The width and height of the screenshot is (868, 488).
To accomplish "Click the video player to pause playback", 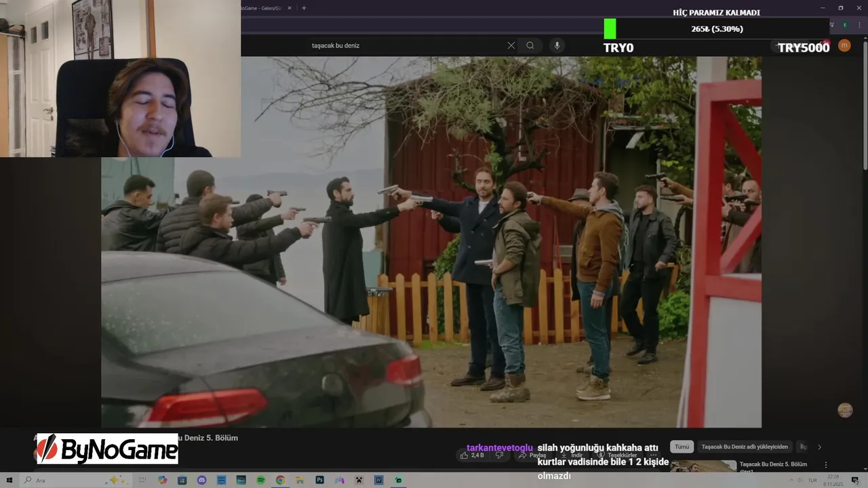I will pos(431,241).
